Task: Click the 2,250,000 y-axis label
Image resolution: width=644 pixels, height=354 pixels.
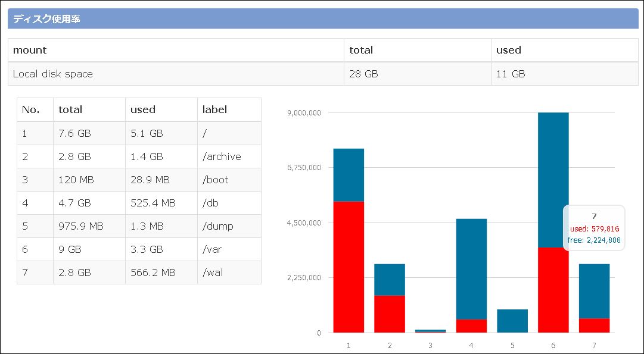Action: [x=304, y=278]
